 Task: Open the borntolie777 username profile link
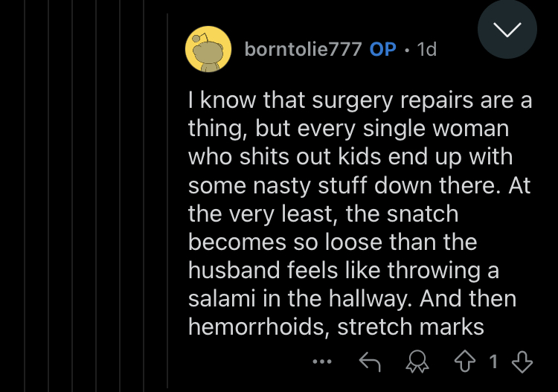[304, 49]
